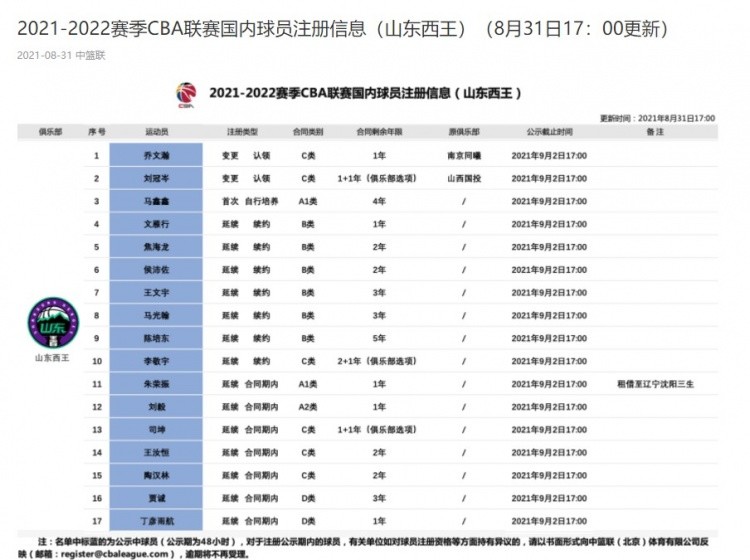Screen dimensions: 750x560
Task: Click 刘冠岑's 1+1年（俱乐部选项）cell
Action: point(377,178)
